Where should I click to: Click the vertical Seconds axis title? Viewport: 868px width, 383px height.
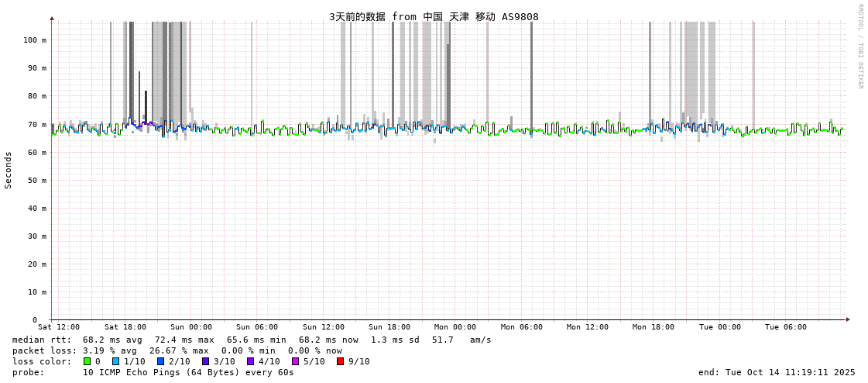[x=9, y=170]
